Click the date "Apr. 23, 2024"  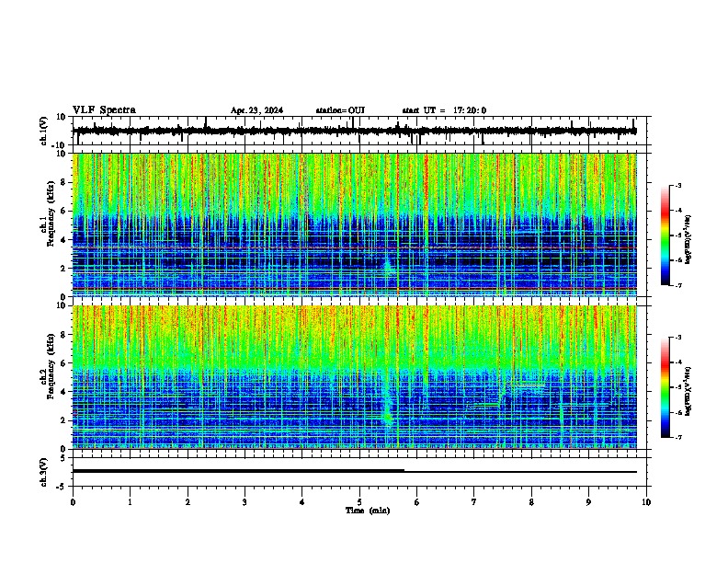point(256,110)
